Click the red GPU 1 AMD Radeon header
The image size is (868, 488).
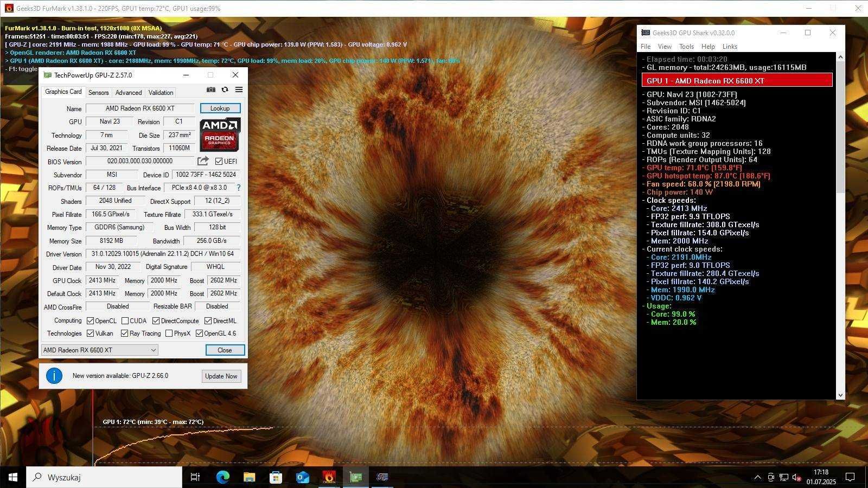click(737, 80)
